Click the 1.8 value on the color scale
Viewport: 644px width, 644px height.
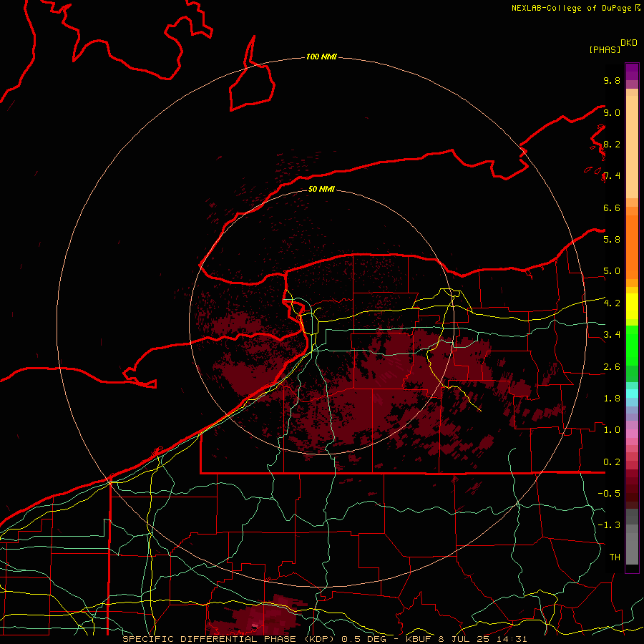pos(612,399)
